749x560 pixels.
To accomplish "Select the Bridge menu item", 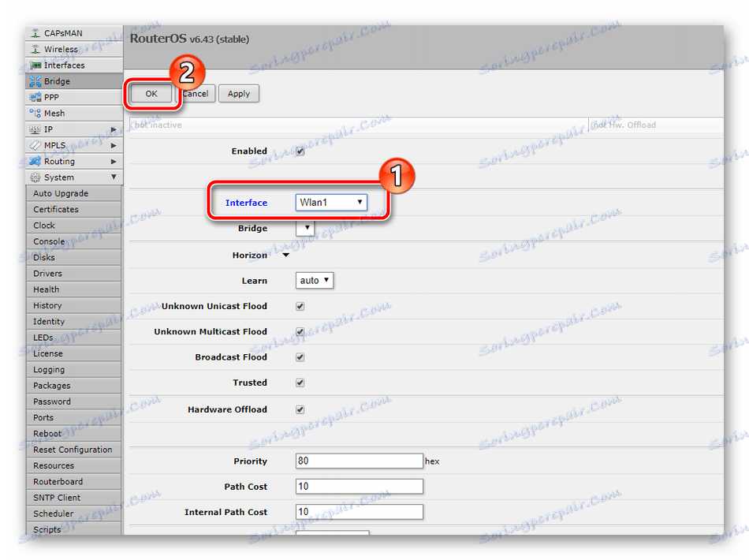I will pos(74,81).
